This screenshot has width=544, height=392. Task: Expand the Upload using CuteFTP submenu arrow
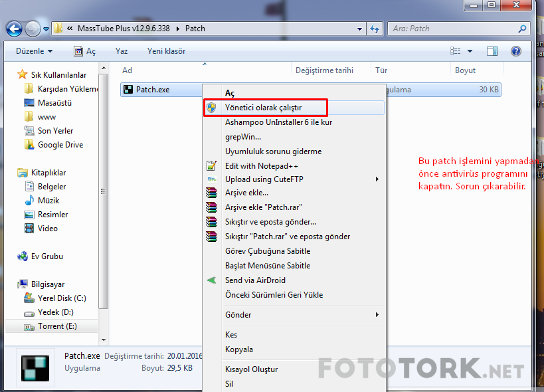[377, 179]
